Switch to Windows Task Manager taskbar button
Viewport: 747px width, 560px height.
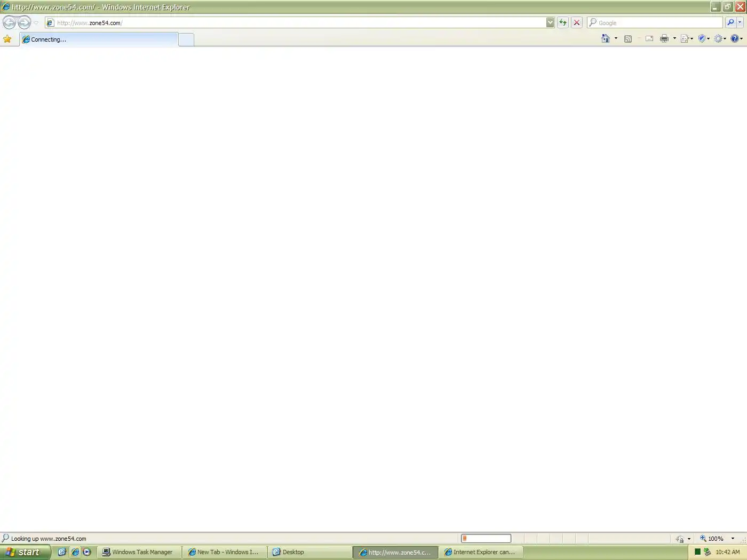pyautogui.click(x=140, y=552)
